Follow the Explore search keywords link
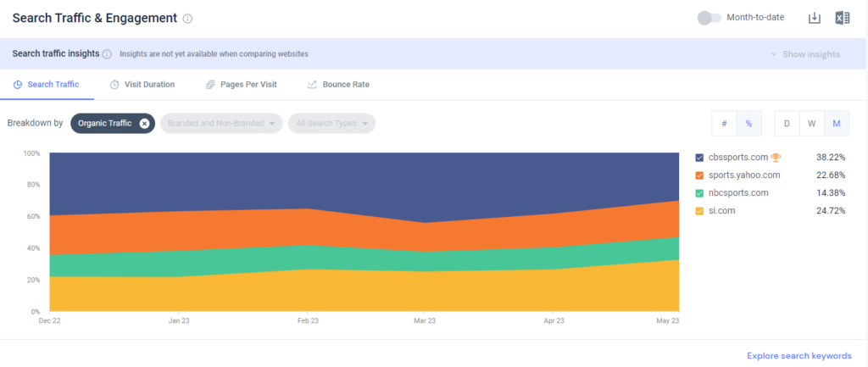Viewport: 868px width, 367px height. point(798,356)
